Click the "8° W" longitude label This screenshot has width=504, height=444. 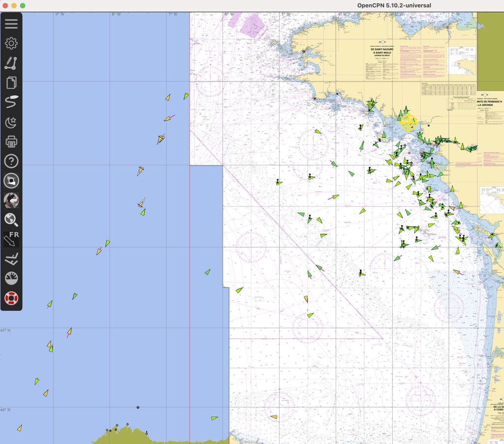(116, 14)
